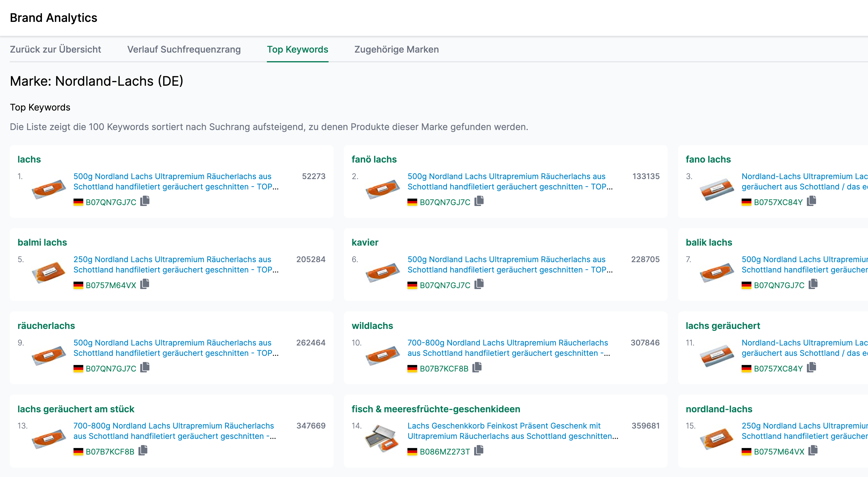The image size is (868, 477).
Task: Open Nordland-Lachs product title in fano lachs card
Action: click(804, 181)
